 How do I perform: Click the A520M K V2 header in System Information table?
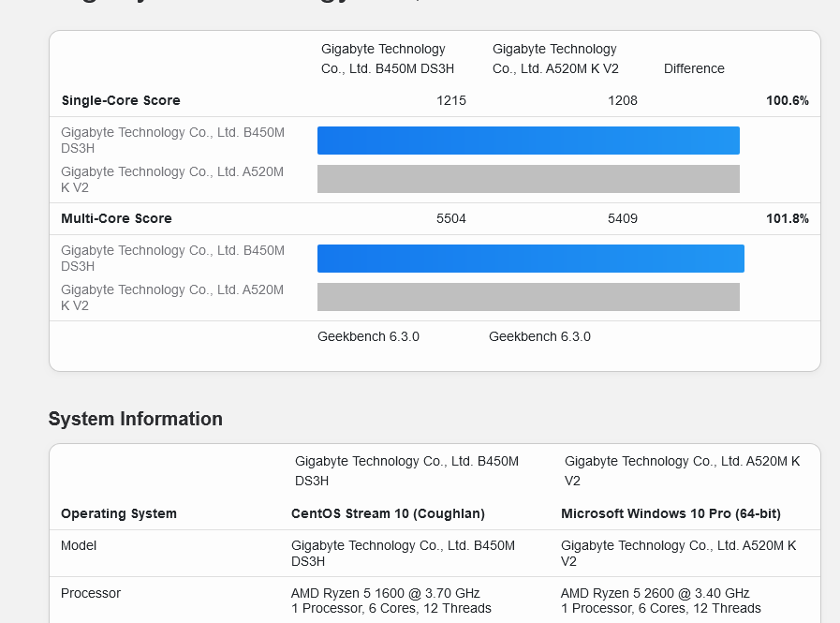coord(682,470)
